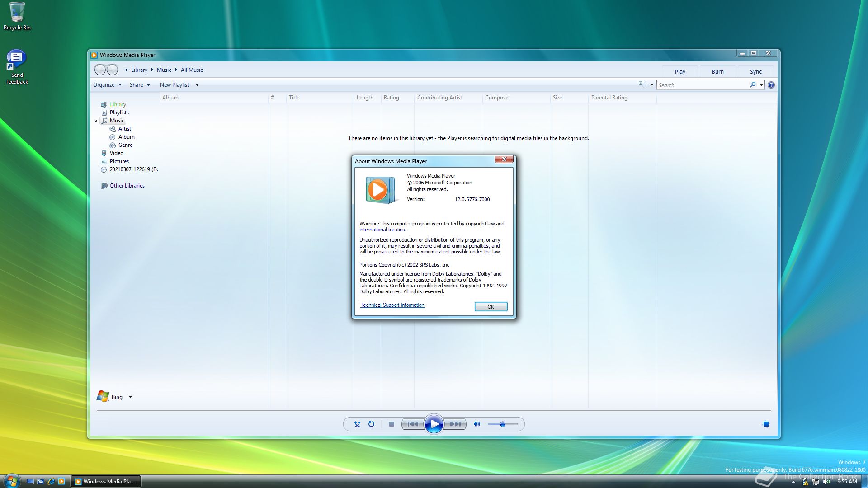Open the Sync tab
Viewport: 868px width, 488px height.
pos(756,71)
